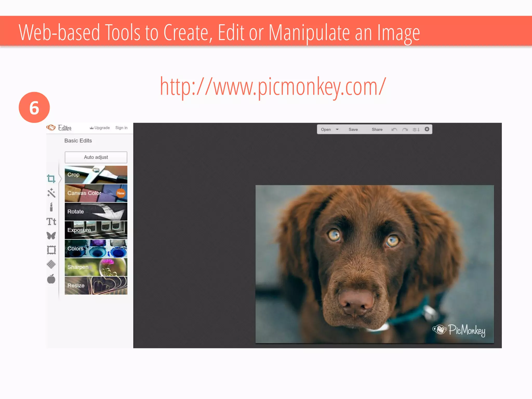The height and width of the screenshot is (399, 532).
Task: Click the Open button
Action: [326, 129]
